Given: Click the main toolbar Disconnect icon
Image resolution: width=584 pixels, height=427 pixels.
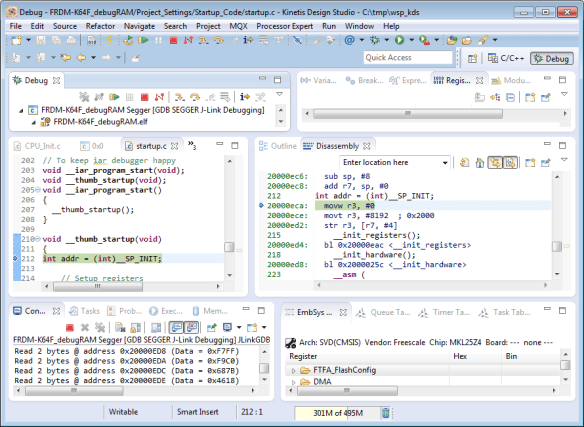Looking at the screenshot, I should tap(188, 40).
